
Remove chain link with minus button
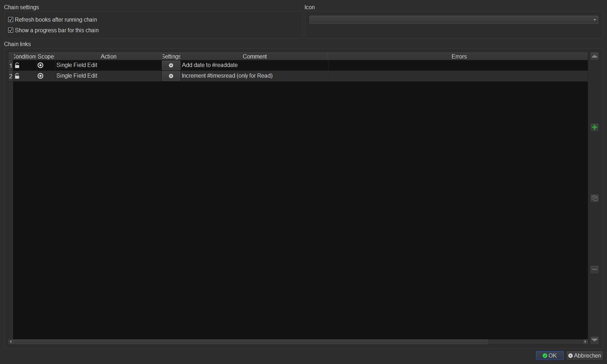(595, 269)
